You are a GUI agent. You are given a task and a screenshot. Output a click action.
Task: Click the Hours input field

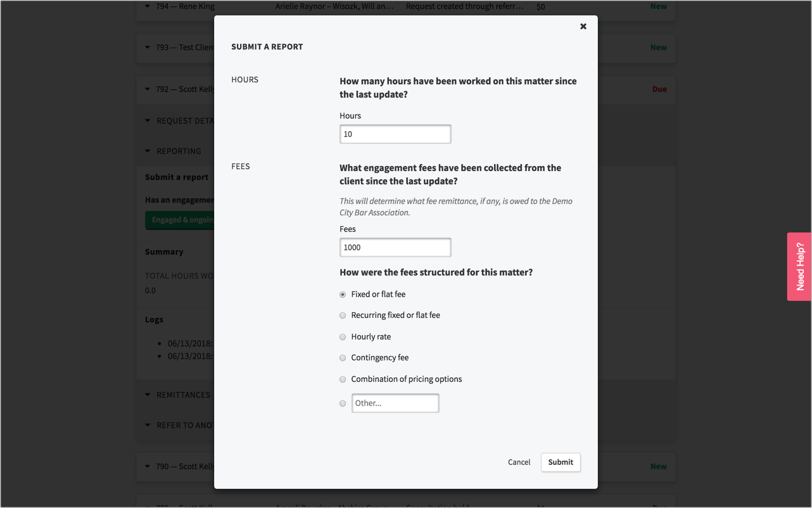[x=395, y=134]
